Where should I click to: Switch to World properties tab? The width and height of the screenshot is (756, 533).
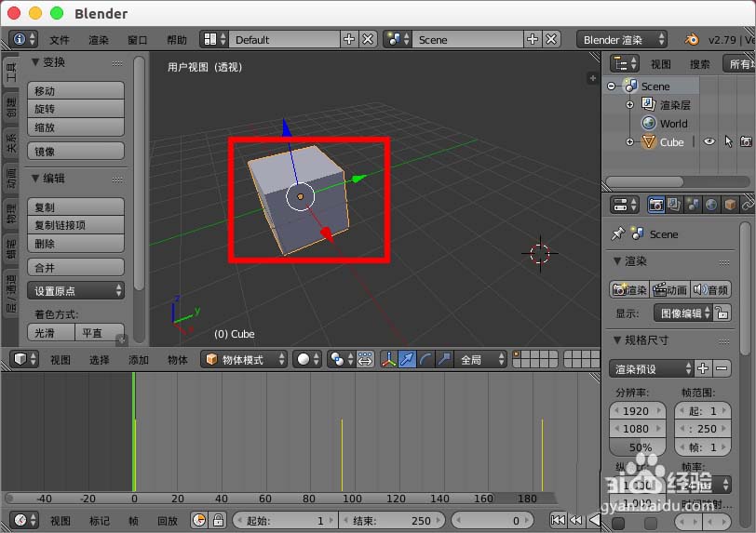(x=711, y=205)
